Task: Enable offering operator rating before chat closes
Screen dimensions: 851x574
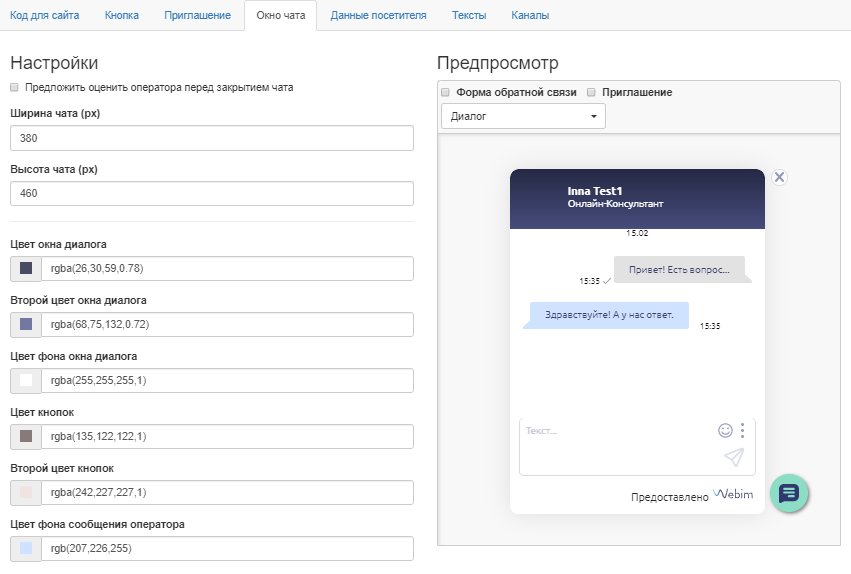Action: click(14, 87)
